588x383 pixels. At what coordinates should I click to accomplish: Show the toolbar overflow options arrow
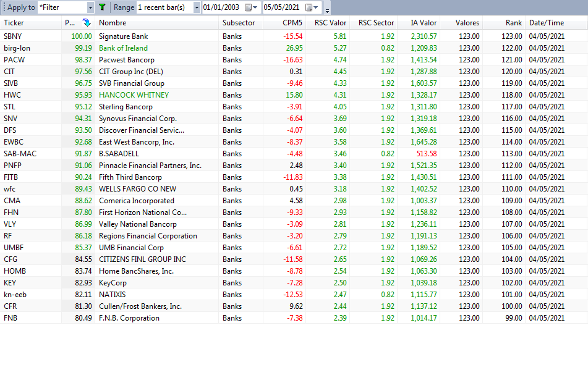click(x=327, y=10)
